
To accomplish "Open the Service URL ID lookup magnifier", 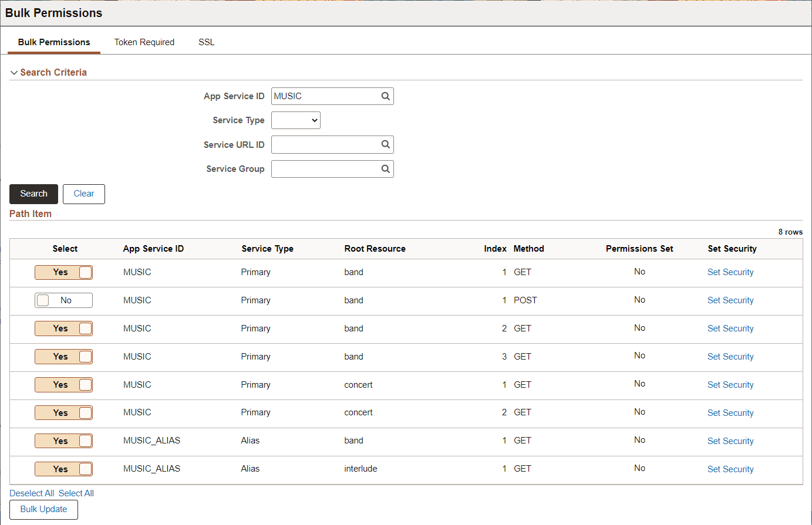I will [x=385, y=144].
